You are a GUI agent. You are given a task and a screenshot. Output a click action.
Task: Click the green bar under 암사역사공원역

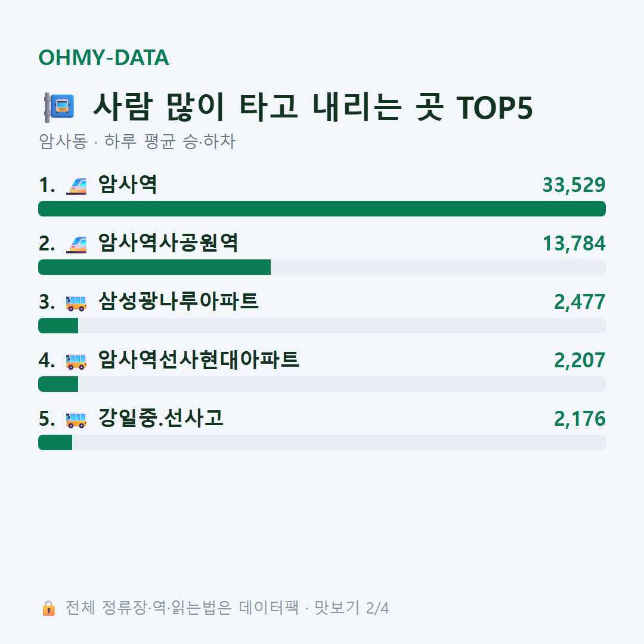pyautogui.click(x=154, y=267)
